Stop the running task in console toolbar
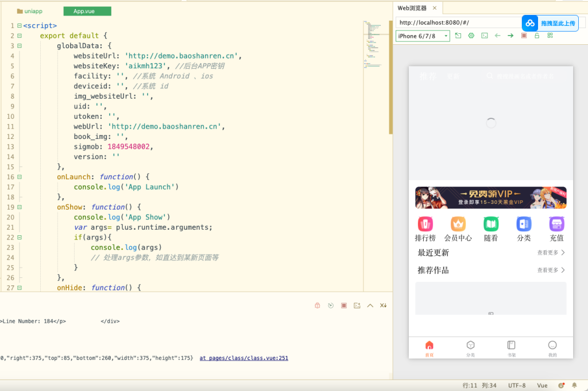Viewport: 588px width, 391px height. pyautogui.click(x=344, y=305)
